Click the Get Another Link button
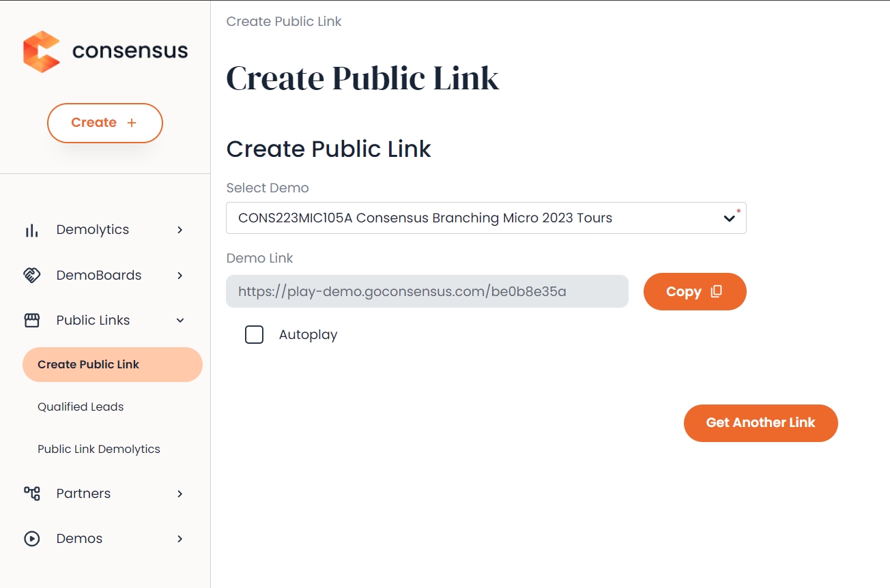 760,423
